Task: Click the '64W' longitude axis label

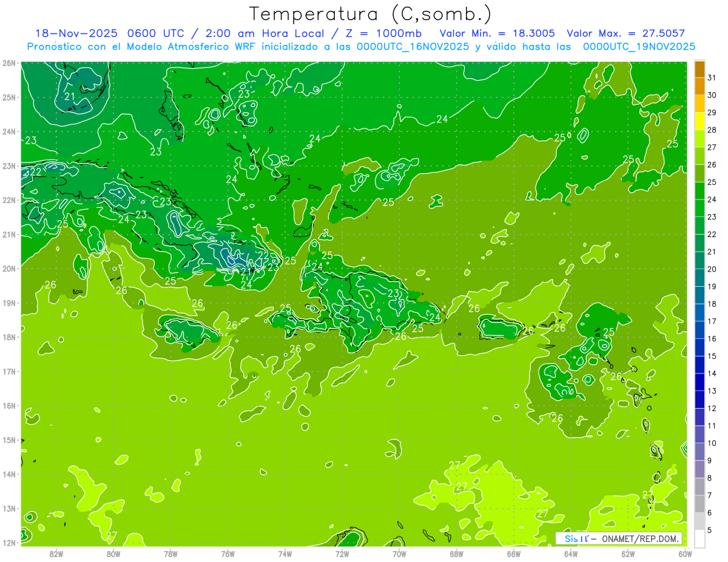Action: click(x=571, y=554)
